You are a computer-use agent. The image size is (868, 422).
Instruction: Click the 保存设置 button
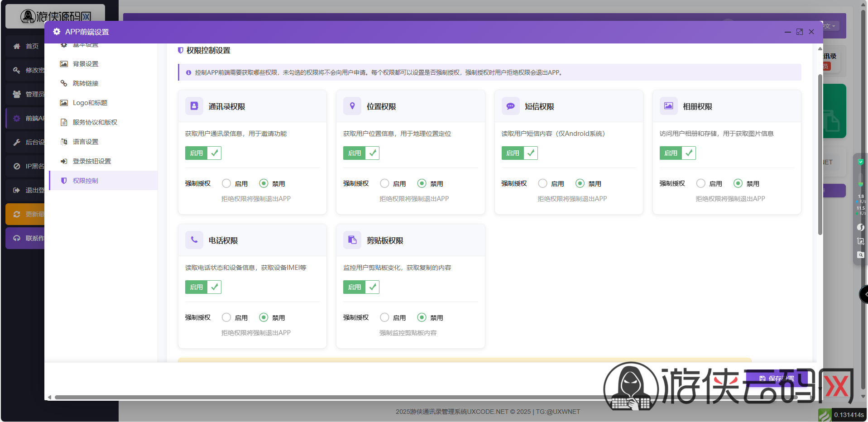point(777,378)
